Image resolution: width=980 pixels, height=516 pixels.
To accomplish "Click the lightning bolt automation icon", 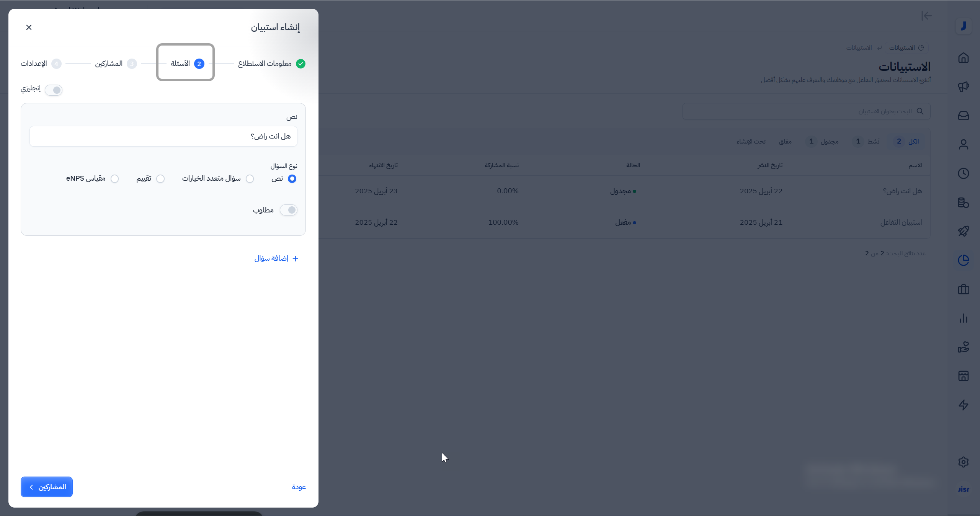I will [963, 405].
